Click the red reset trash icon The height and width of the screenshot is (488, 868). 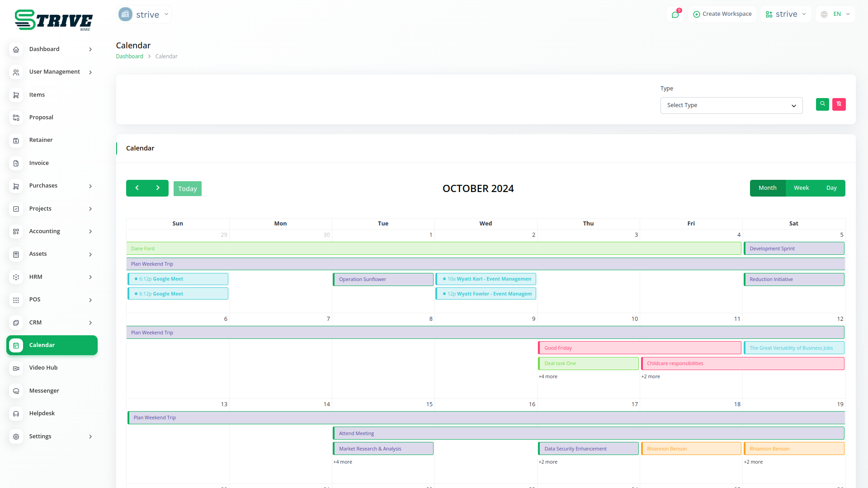839,104
